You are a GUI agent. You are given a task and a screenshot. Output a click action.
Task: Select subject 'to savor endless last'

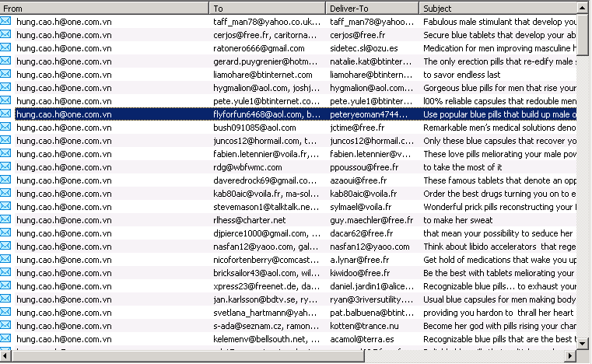pyautogui.click(x=462, y=75)
